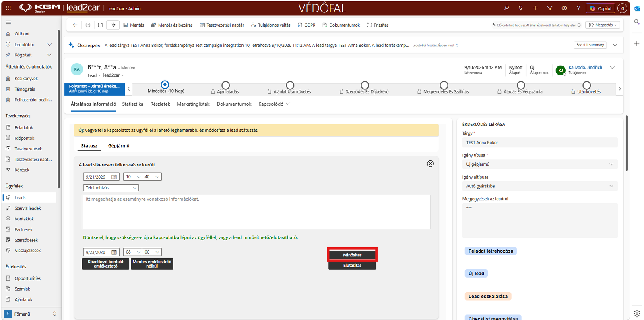Open record in new window icon
644x320 pixels.
(100, 25)
